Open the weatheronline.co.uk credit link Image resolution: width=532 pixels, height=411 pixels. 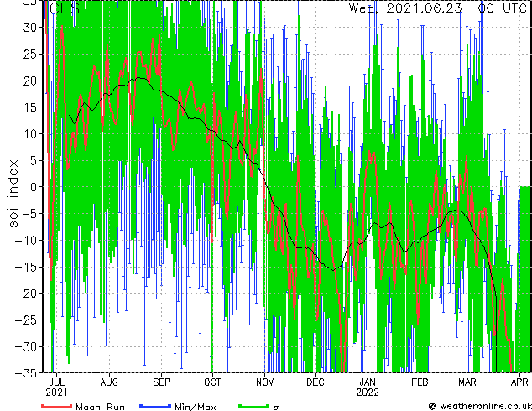485,406
